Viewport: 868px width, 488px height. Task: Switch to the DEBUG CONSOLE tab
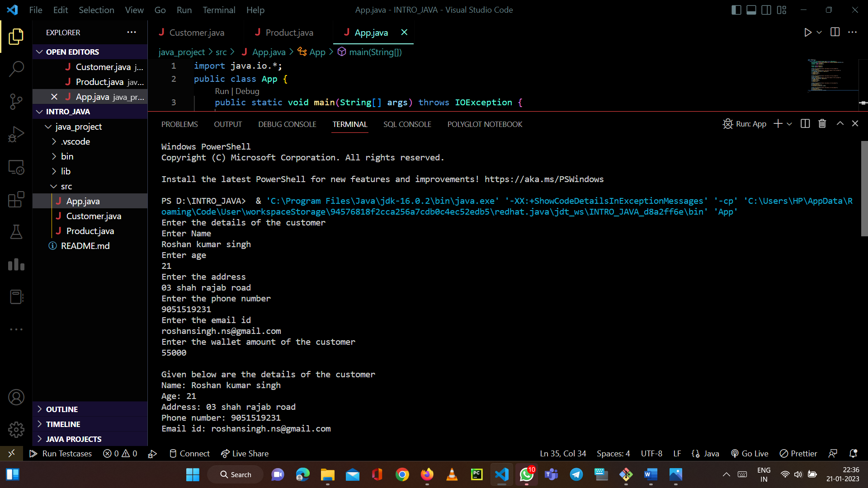tap(287, 124)
